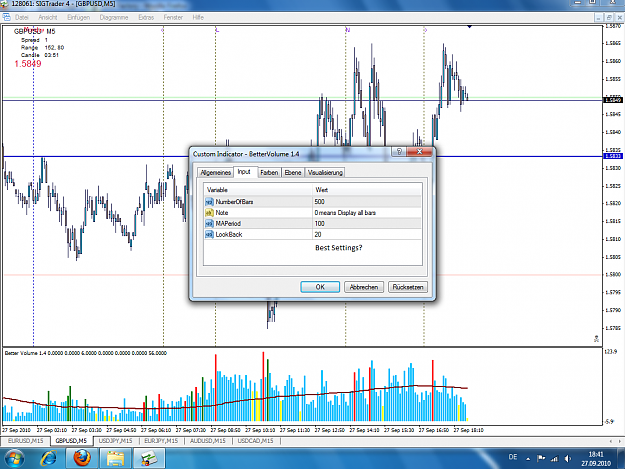The width and height of the screenshot is (625, 469).
Task: Click the Rücksetzen button
Action: click(408, 287)
